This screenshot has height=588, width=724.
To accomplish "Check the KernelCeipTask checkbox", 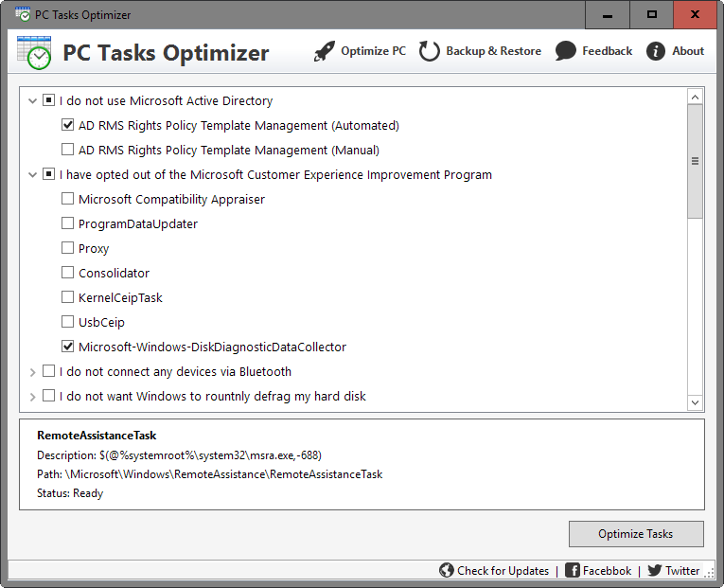I will pyautogui.click(x=68, y=297).
